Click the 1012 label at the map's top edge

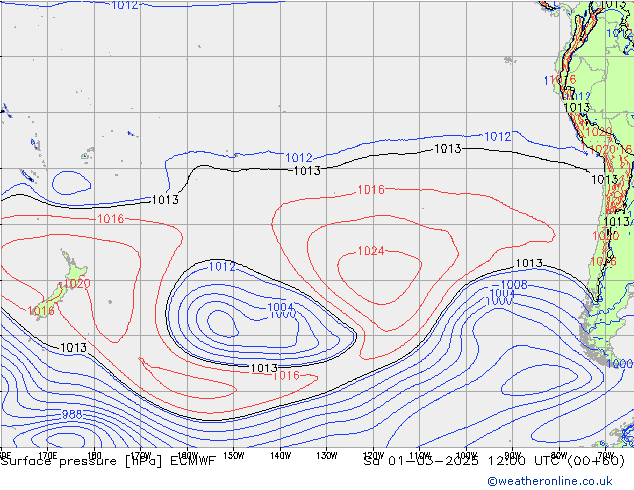click(125, 5)
